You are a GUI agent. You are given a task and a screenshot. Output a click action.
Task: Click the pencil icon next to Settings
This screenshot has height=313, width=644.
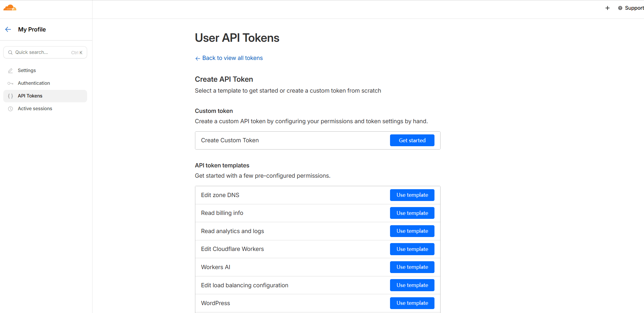[x=10, y=71]
